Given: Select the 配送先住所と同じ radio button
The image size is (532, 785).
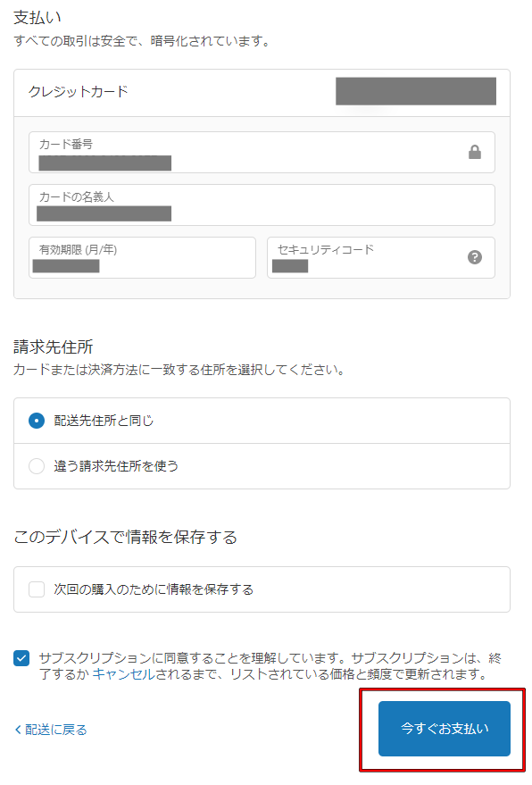Looking at the screenshot, I should [x=37, y=421].
